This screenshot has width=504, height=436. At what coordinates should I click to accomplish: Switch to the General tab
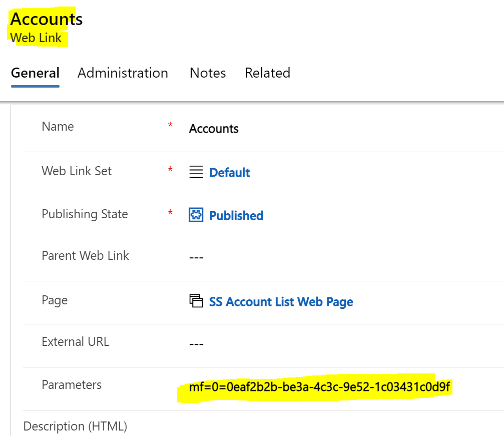(35, 73)
